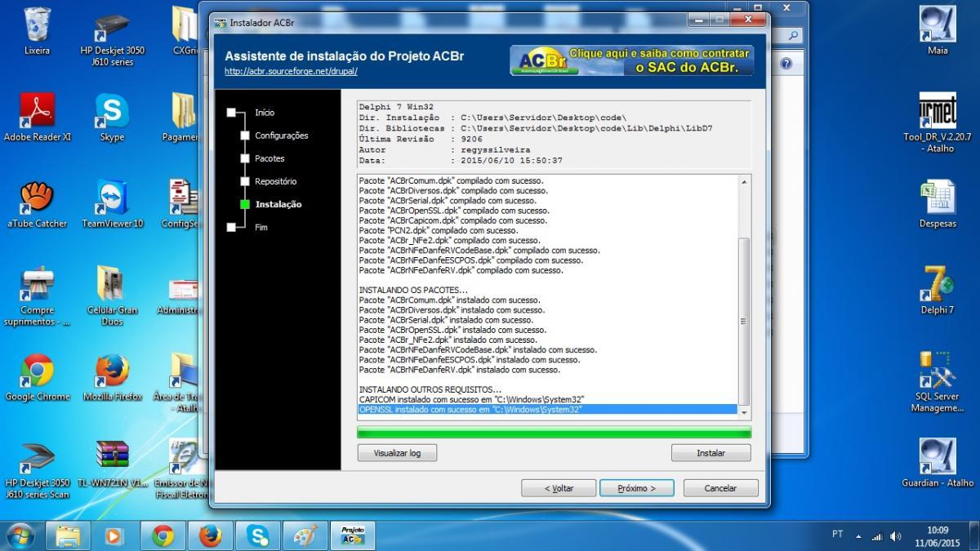Click Projeto ACBr taskbar icon
Viewport: 980px width, 551px height.
[x=352, y=535]
